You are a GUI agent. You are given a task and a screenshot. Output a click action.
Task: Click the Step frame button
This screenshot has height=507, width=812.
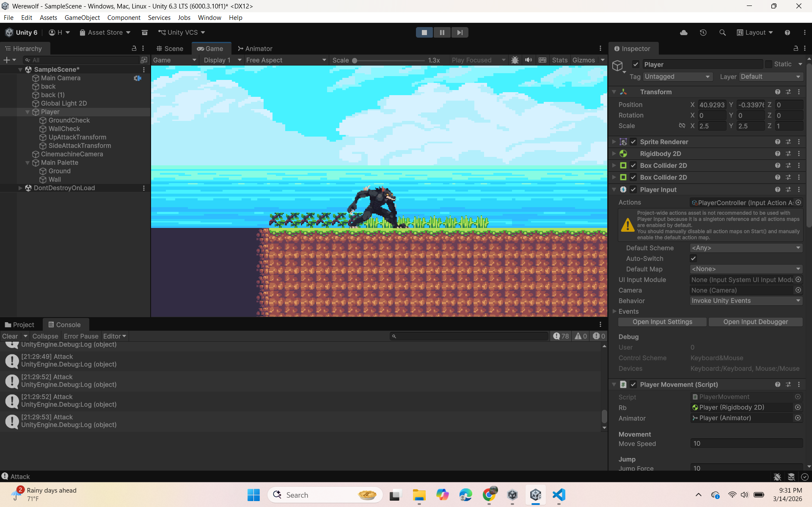pos(460,33)
